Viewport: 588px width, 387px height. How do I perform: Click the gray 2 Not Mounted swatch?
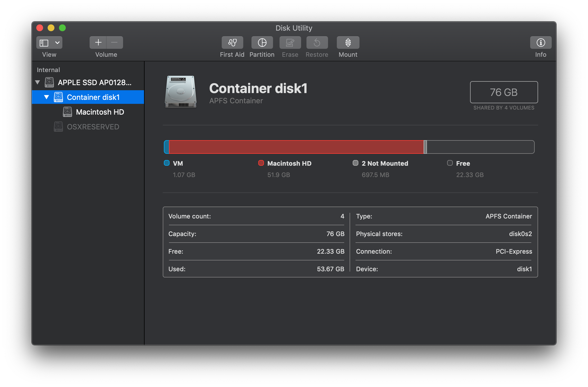coord(355,163)
